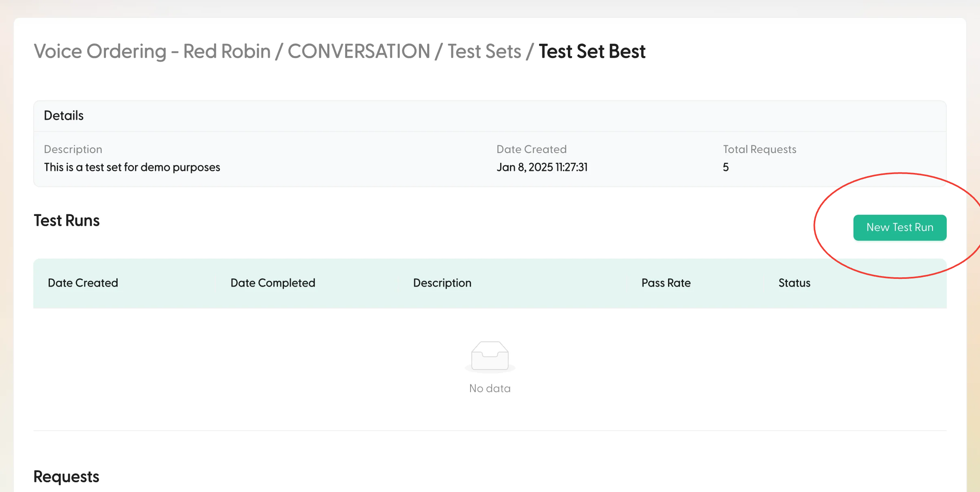Click the Description label in Details
980x492 pixels.
(73, 149)
